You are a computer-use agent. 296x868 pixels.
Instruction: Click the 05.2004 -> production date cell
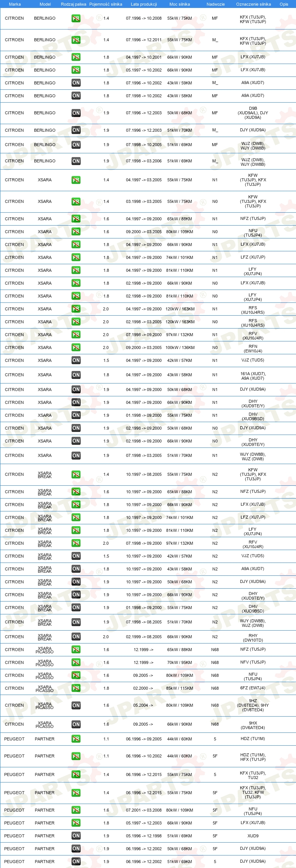click(x=143, y=705)
